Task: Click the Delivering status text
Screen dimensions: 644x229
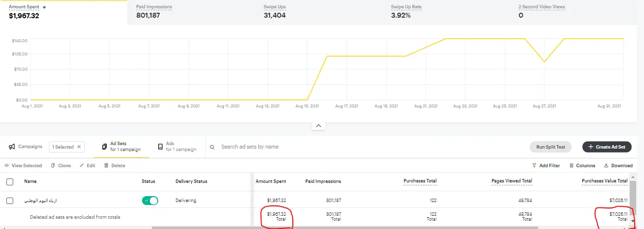Action: coord(186,201)
